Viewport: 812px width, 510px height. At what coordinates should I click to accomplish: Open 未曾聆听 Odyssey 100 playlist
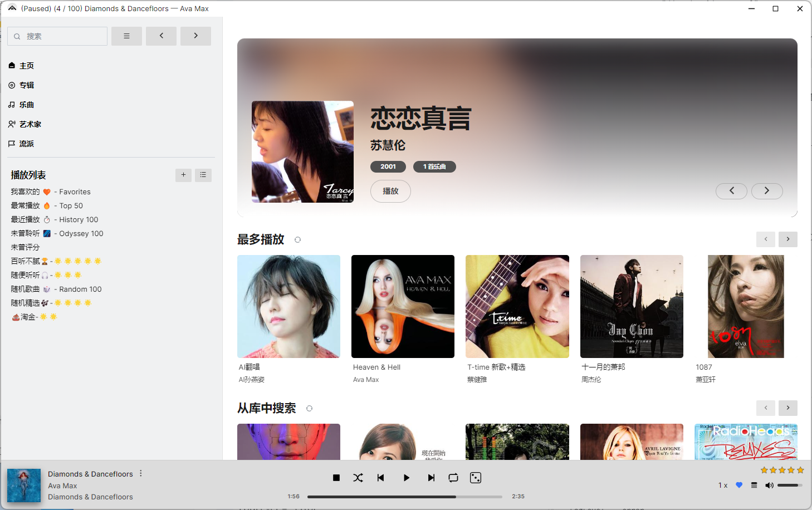pyautogui.click(x=57, y=233)
